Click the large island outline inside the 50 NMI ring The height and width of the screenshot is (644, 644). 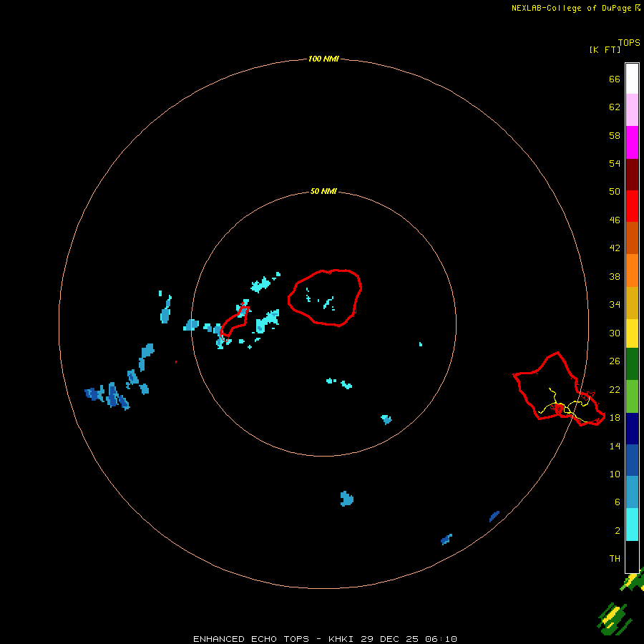325,298
